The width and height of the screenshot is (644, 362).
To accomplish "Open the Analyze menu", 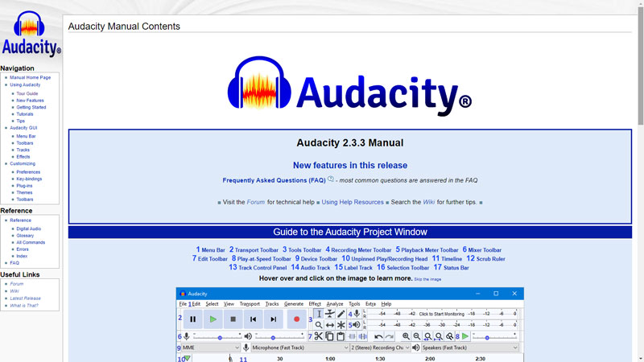I will tap(335, 304).
